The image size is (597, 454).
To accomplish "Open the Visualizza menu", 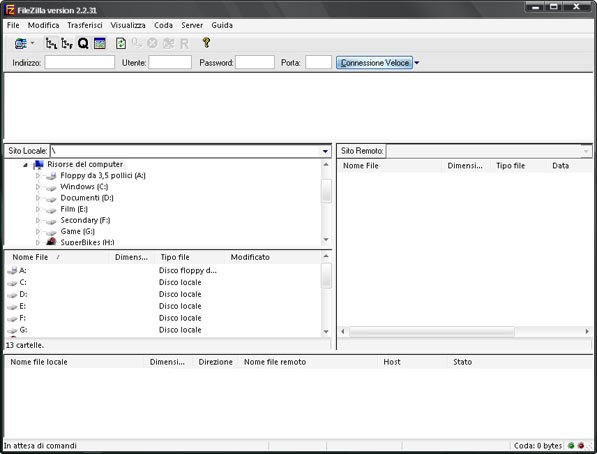I will [x=128, y=25].
